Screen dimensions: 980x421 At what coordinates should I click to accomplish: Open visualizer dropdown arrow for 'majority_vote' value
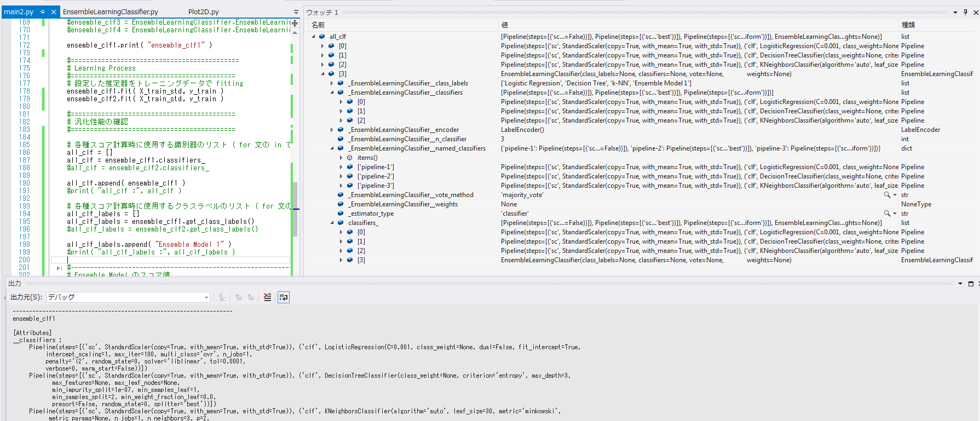pyautogui.click(x=895, y=195)
